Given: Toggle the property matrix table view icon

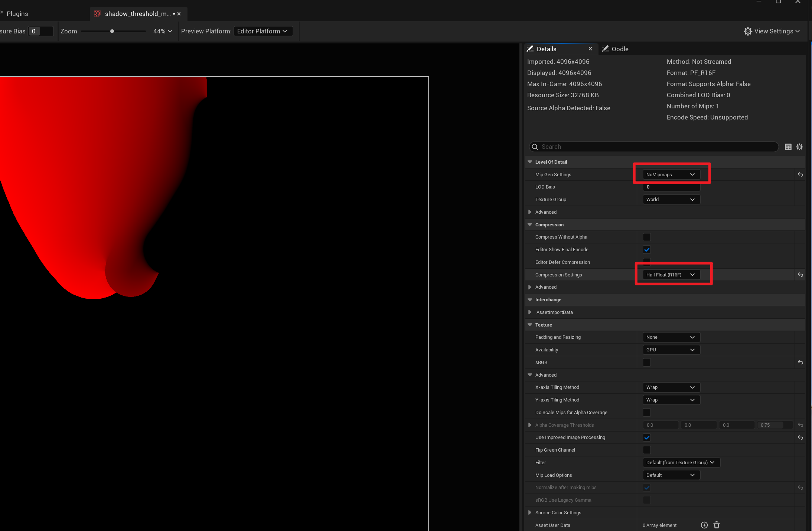Looking at the screenshot, I should point(788,147).
